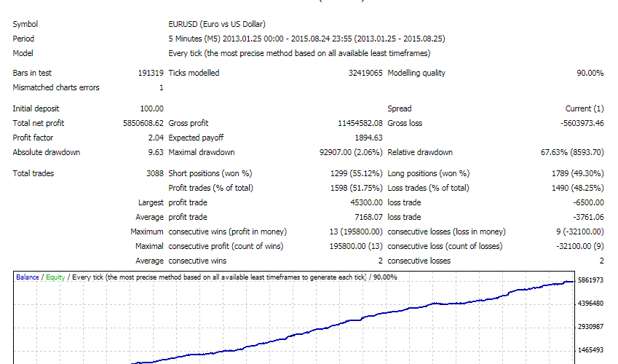Click the chart axis value 5861973
618x364 pixels.
tap(590, 280)
